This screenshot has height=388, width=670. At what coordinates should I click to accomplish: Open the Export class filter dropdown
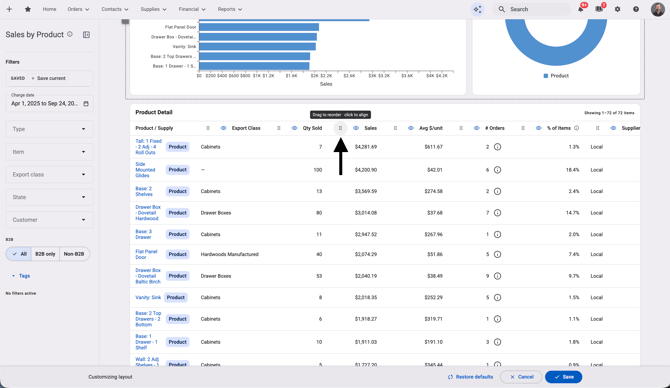click(49, 174)
